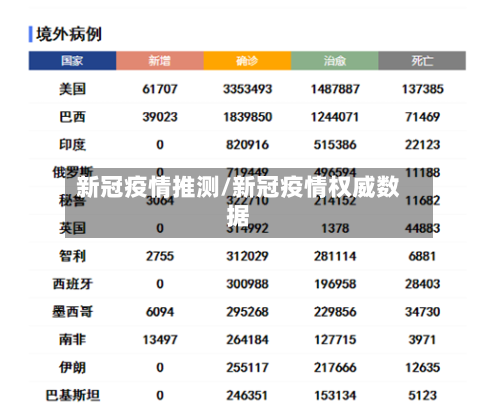The height and width of the screenshot is (407, 500).
Task: Select the 巴基斯坦 country cell
Action: 72,395
